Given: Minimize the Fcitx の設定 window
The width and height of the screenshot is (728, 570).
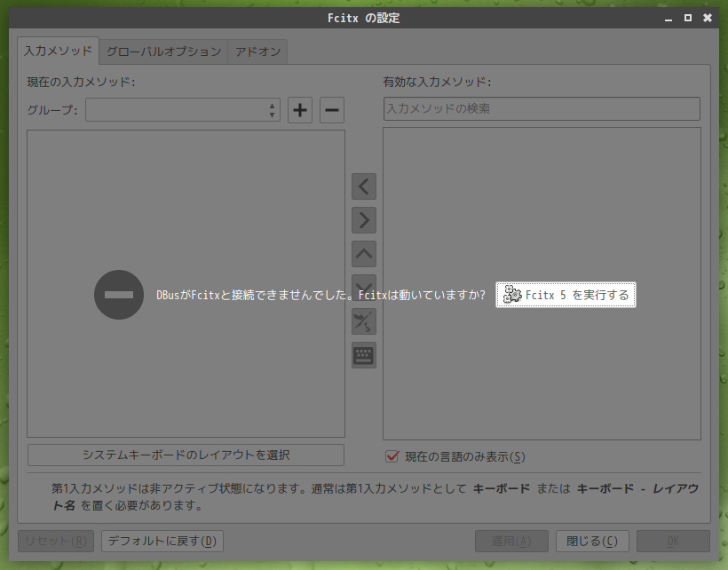Looking at the screenshot, I should (669, 19).
